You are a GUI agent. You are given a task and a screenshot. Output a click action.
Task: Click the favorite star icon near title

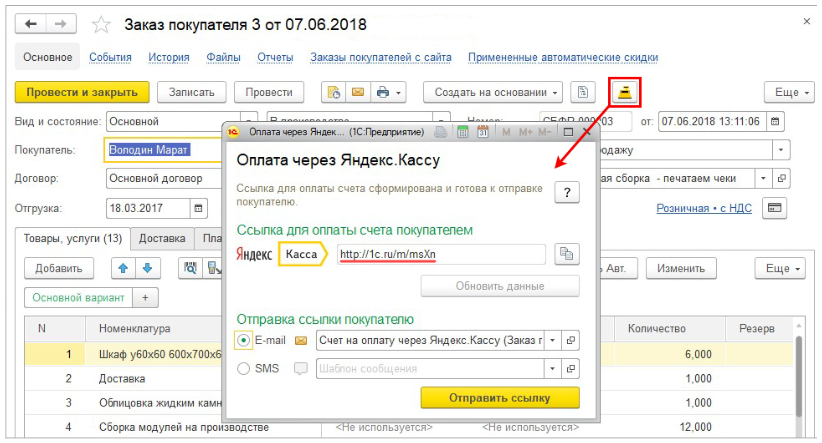(101, 23)
